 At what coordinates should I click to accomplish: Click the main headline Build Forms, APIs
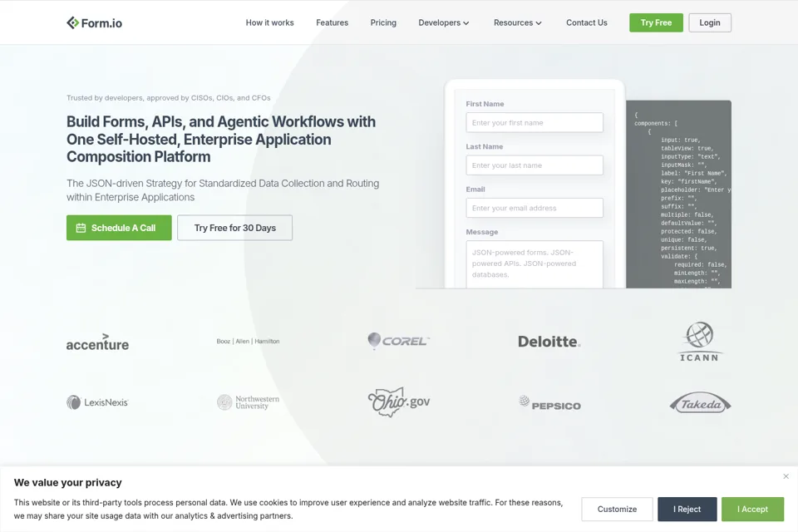[x=221, y=139]
